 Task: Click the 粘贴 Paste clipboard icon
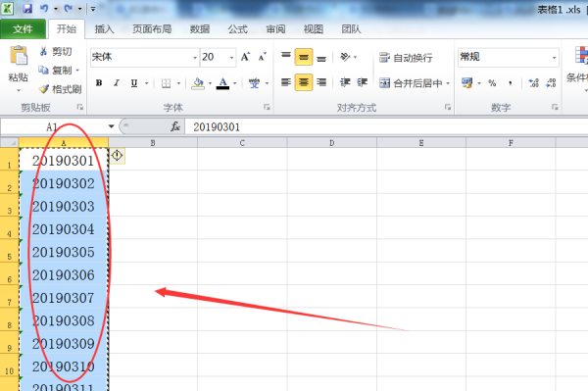click(x=19, y=56)
